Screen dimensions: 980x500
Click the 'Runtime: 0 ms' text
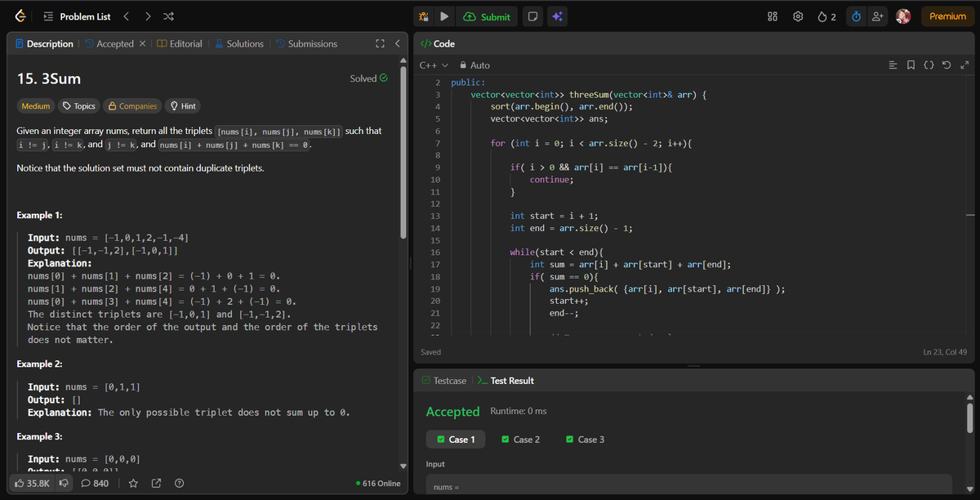tap(519, 410)
